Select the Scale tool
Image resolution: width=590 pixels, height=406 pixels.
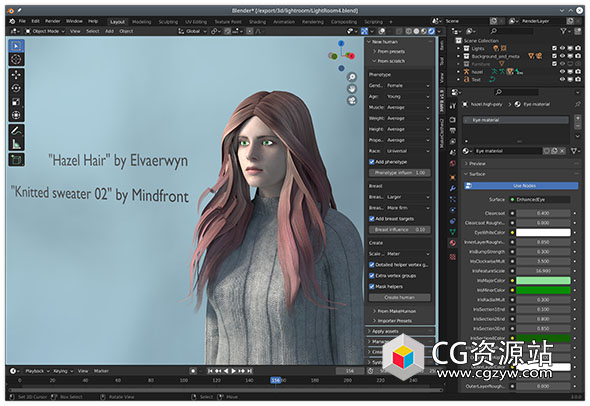16,102
